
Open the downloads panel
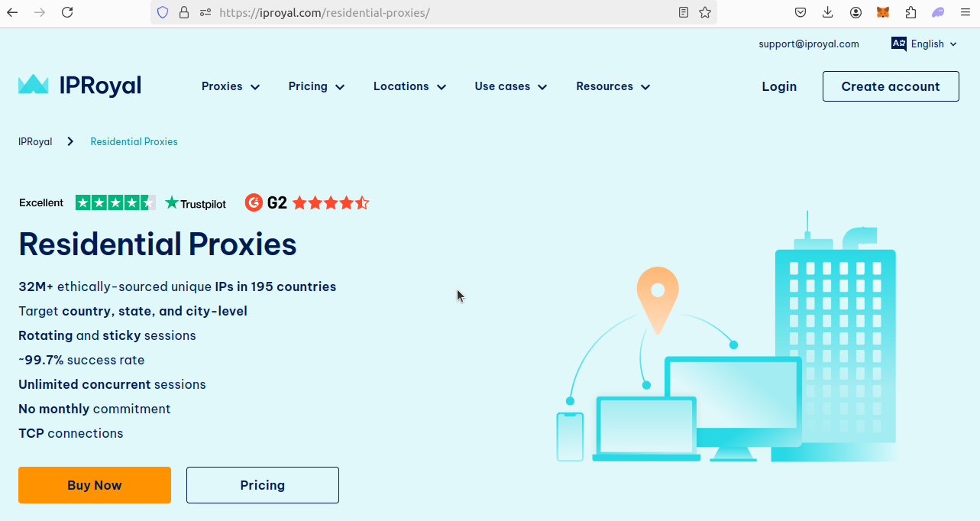828,12
